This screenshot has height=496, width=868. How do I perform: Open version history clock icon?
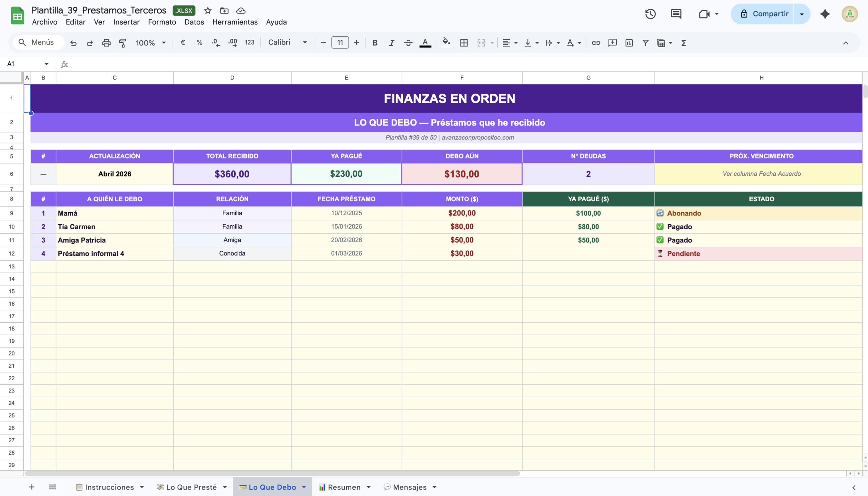coord(650,14)
